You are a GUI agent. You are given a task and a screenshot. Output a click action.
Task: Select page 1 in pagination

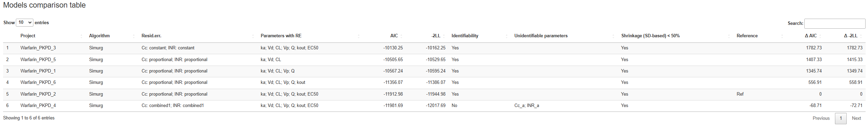tap(840, 118)
